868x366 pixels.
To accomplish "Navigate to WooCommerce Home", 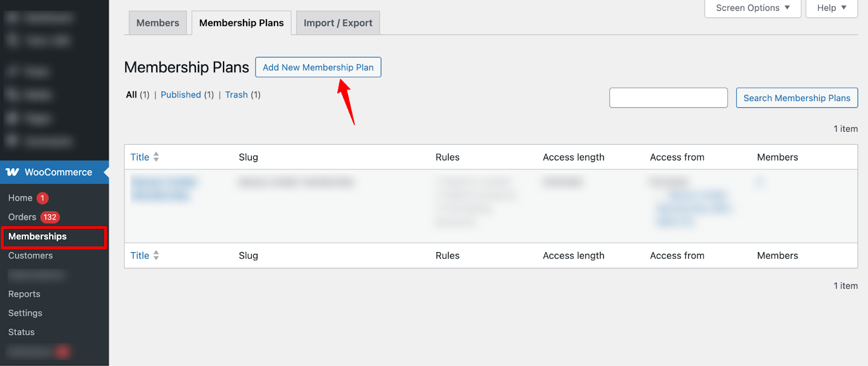I will (x=20, y=197).
